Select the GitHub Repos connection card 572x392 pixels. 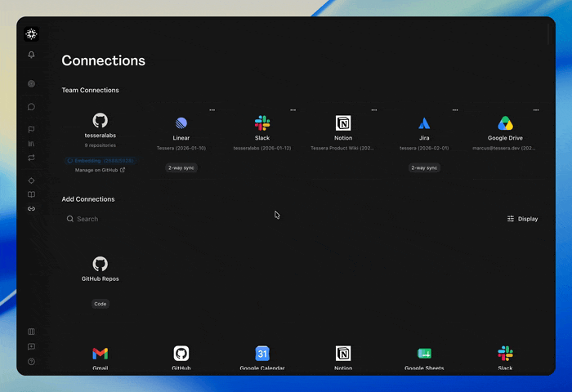point(101,279)
